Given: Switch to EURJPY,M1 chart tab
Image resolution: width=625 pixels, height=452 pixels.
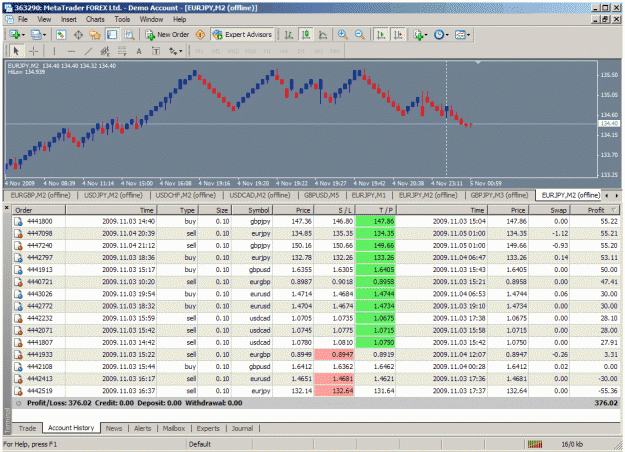Looking at the screenshot, I should pos(368,195).
